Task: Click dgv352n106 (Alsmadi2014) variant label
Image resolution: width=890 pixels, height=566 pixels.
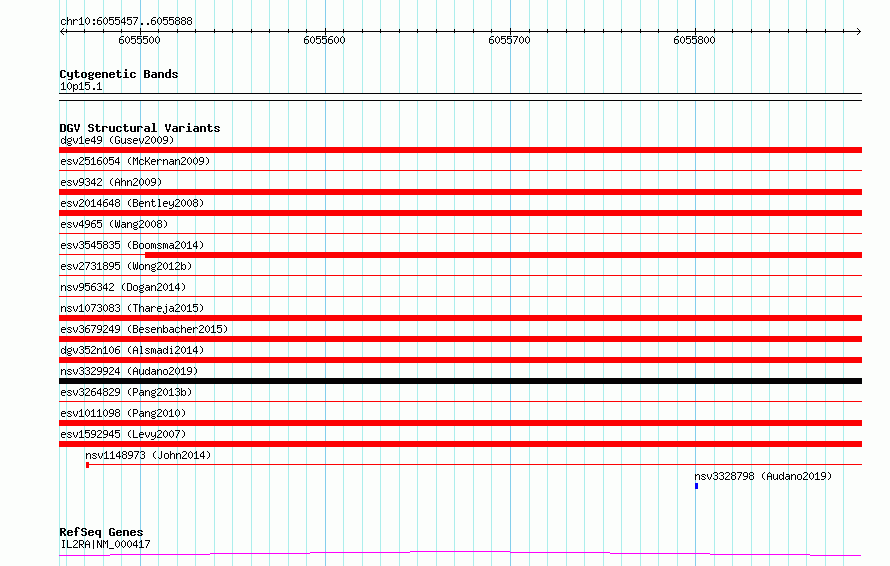Action: click(x=132, y=350)
